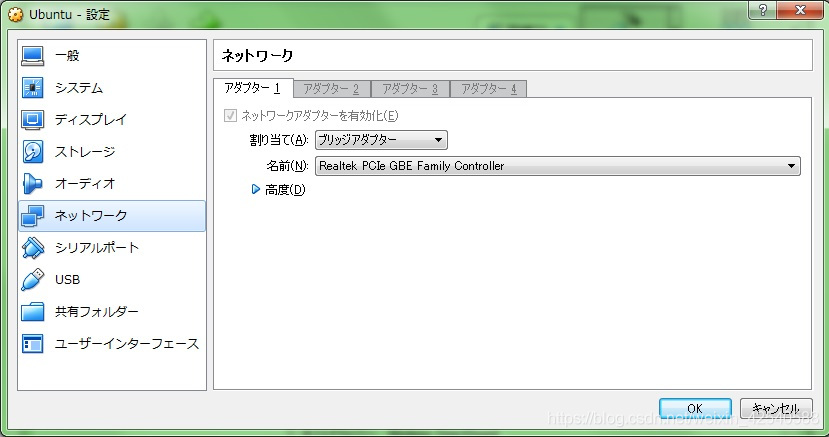Screen dimensions: 829x437
Task: Expand the 高度(D) advanced section triangle
Action: [x=256, y=189]
